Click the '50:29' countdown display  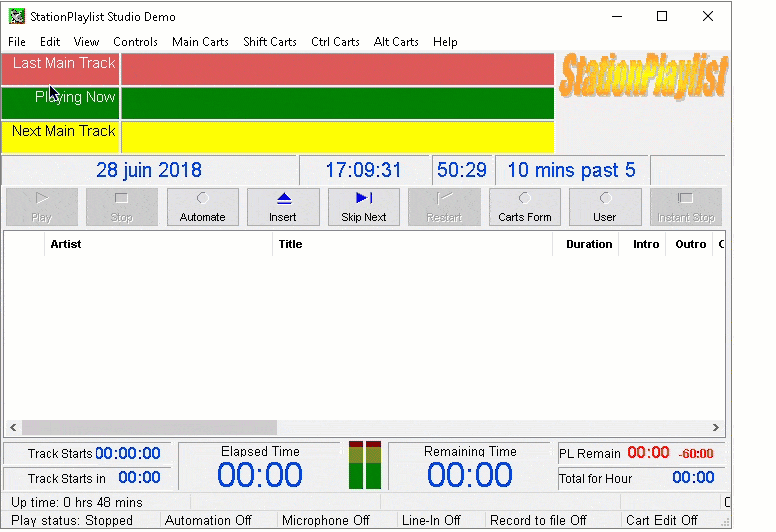point(462,170)
